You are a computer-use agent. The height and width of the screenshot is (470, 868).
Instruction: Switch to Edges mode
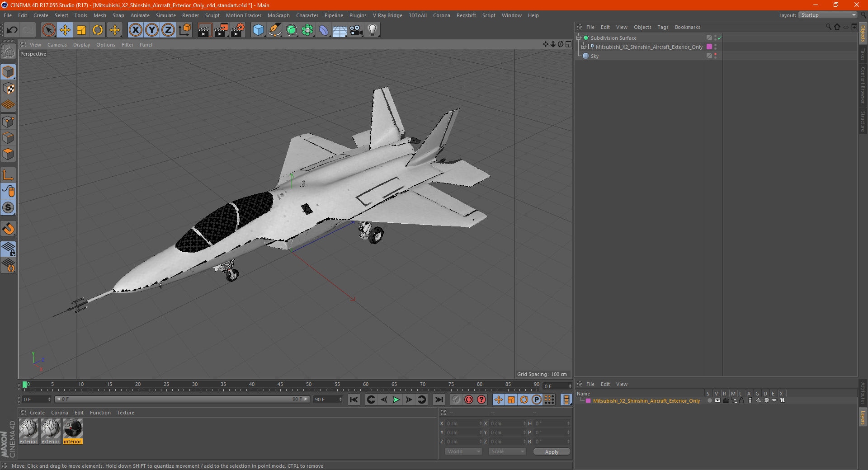pyautogui.click(x=9, y=138)
